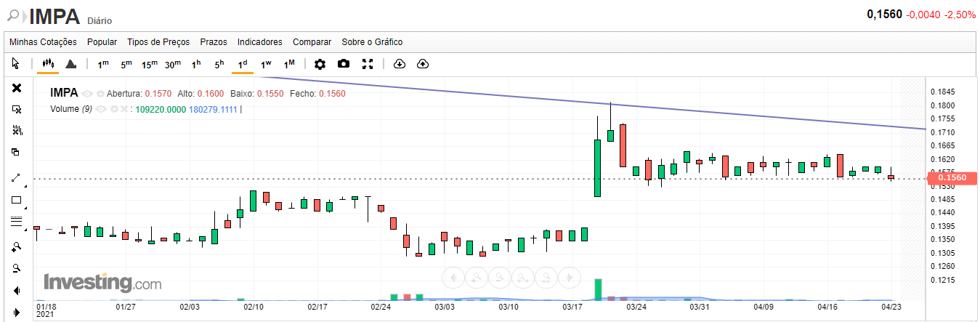The width and height of the screenshot is (980, 322).
Task: Click the faded shrink-horizontally circle on chart
Action: click(x=548, y=277)
